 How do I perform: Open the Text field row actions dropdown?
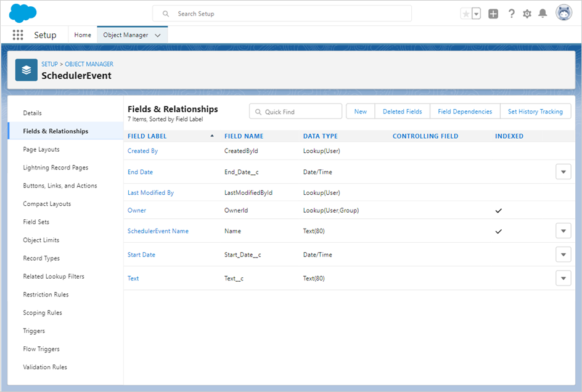pyautogui.click(x=563, y=278)
